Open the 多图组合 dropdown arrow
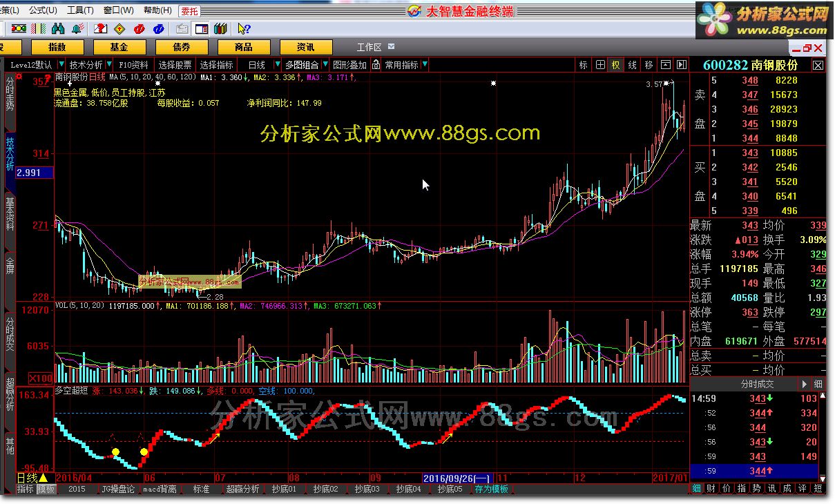The image size is (835, 504). pos(325,65)
